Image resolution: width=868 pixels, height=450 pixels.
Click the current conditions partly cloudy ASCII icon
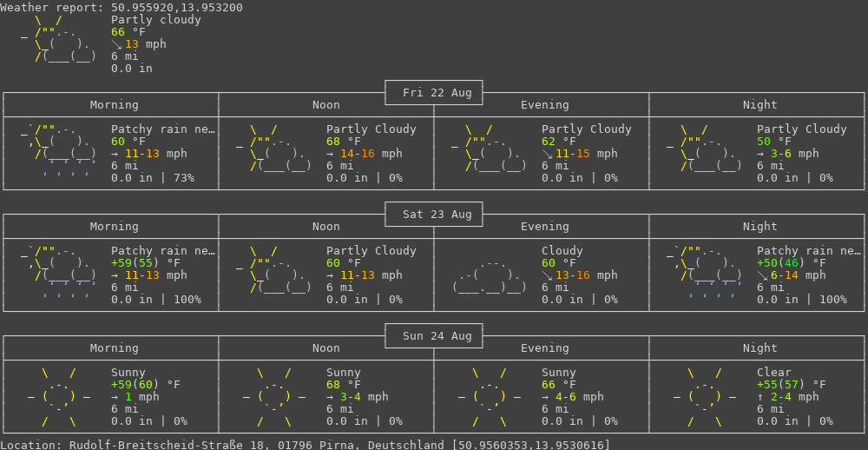click(58, 37)
